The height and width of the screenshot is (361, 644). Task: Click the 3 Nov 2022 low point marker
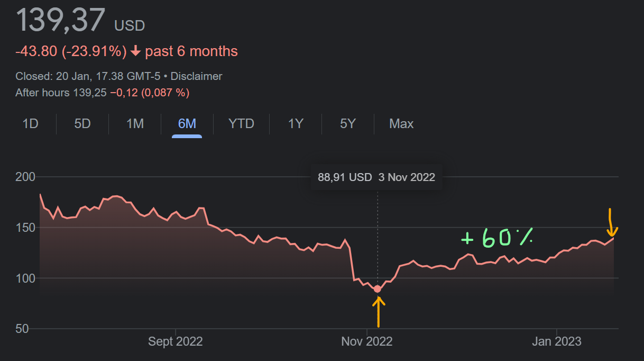377,289
